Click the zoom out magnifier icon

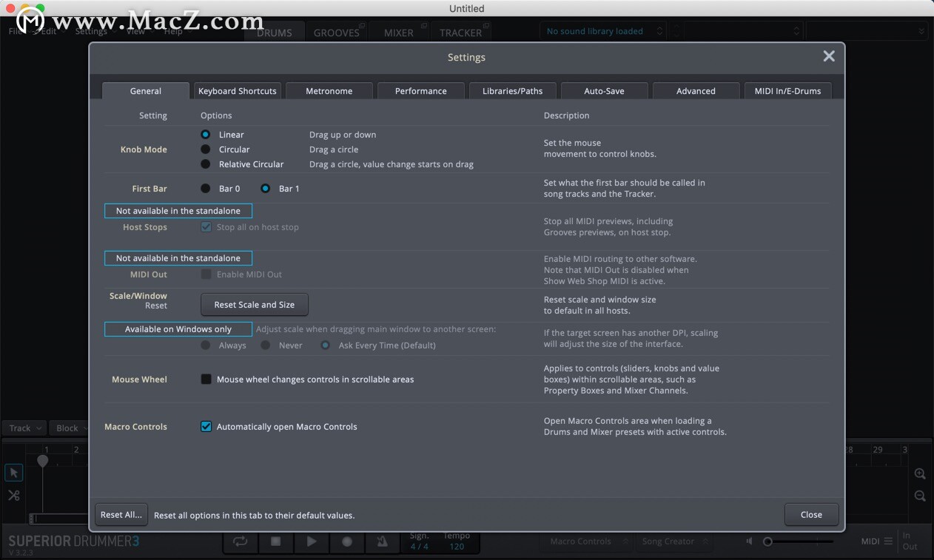click(x=920, y=496)
